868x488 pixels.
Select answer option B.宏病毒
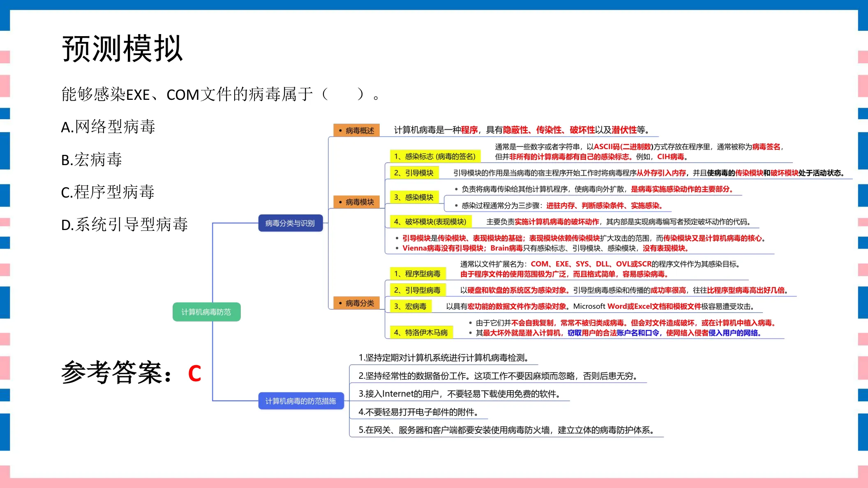[x=91, y=159]
